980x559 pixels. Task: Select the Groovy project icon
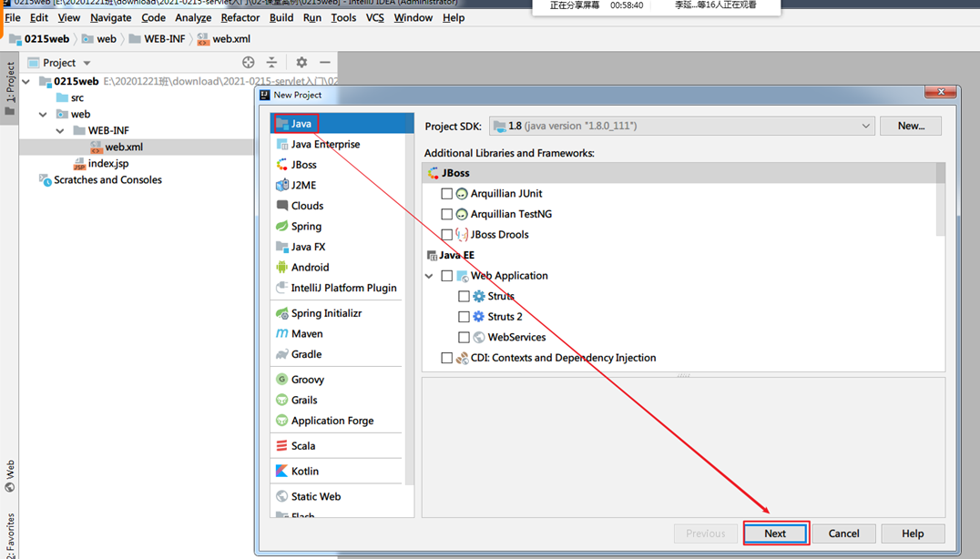[282, 380]
